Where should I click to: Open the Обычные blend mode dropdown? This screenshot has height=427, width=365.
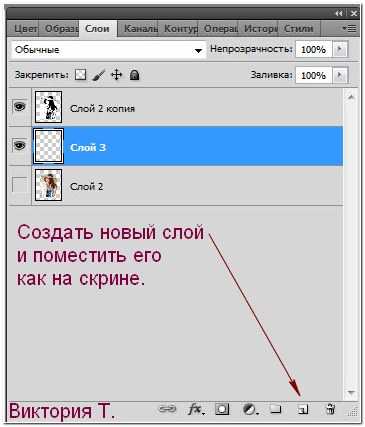point(109,50)
